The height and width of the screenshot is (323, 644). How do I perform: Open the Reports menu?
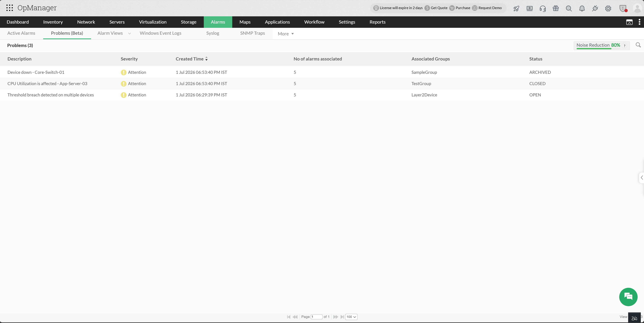coord(378,22)
